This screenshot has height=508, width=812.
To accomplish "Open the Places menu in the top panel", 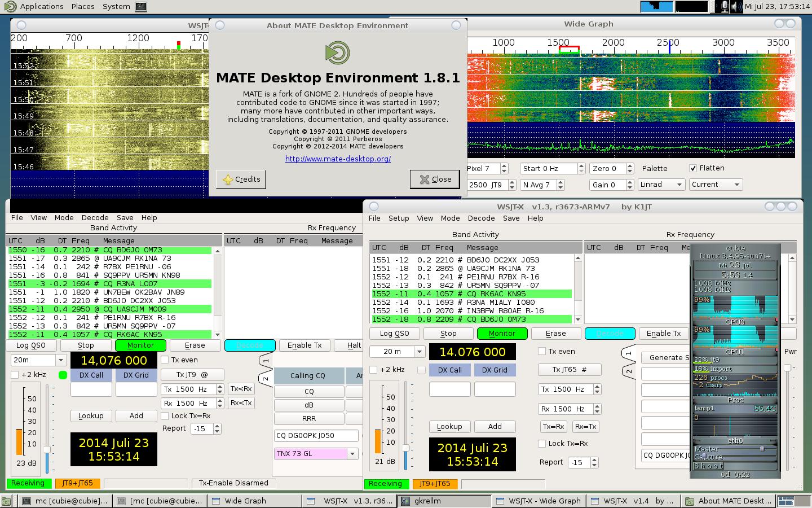I will point(83,7).
